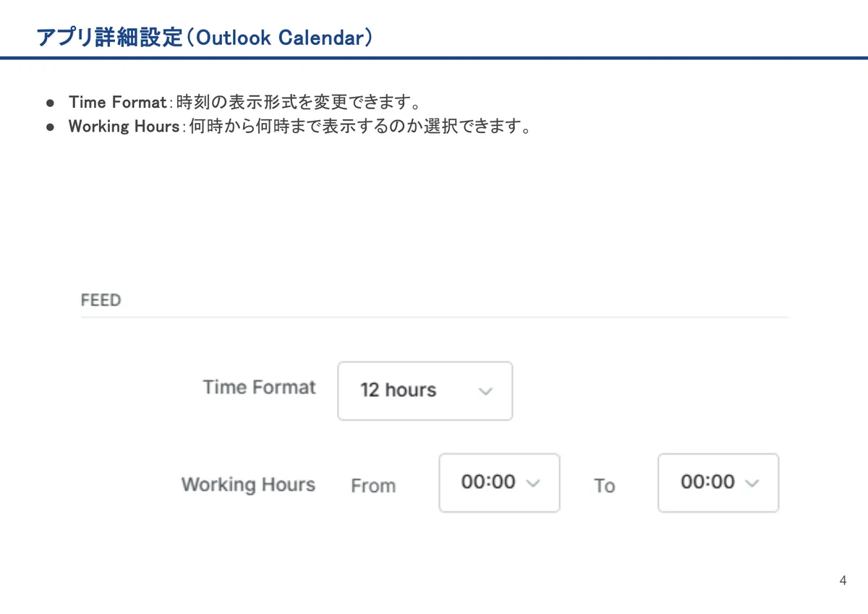The image size is (868, 614).
Task: Click the 'Working Hours' field label
Action: click(x=249, y=485)
